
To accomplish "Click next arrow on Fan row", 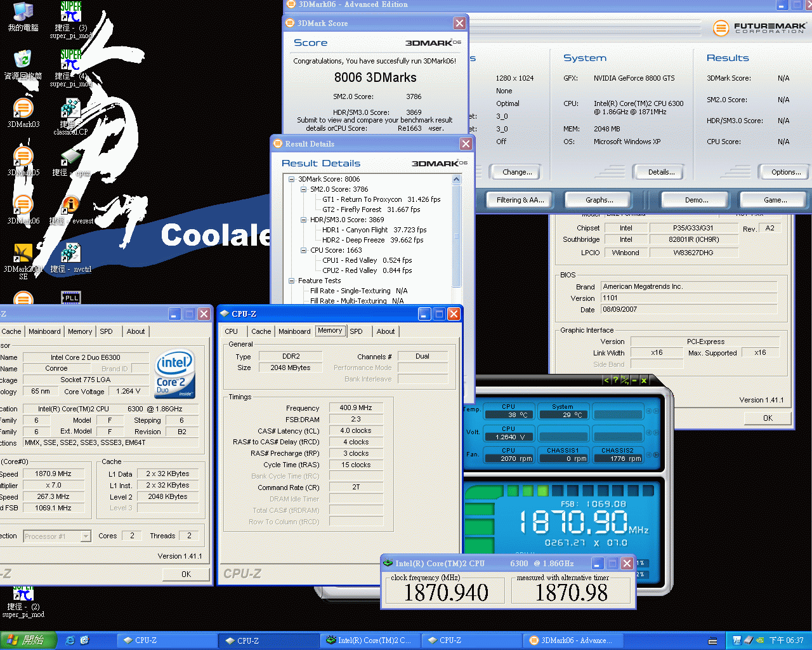I will (x=655, y=455).
